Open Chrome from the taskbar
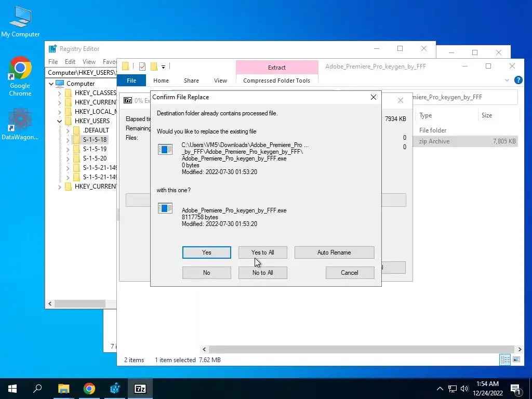 89,389
